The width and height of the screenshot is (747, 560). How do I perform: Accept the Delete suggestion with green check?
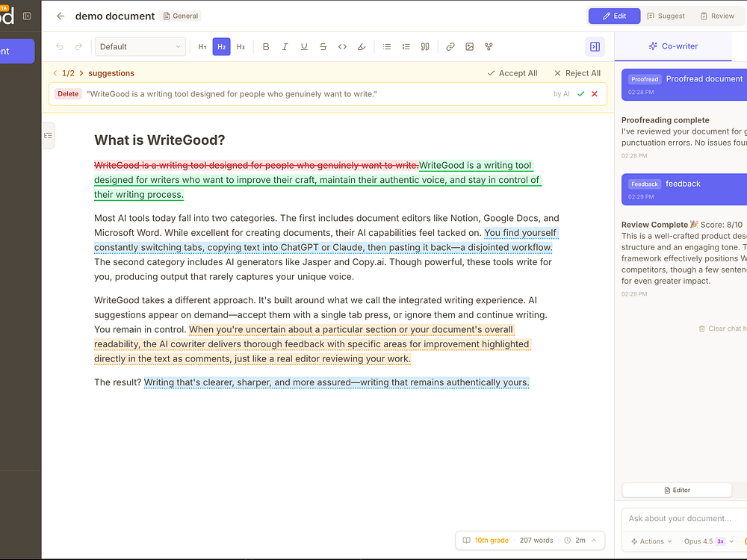click(580, 94)
